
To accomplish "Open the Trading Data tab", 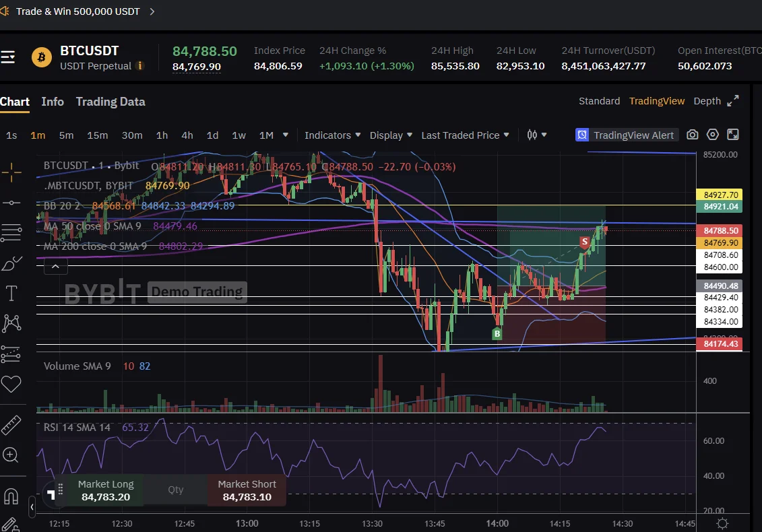I will tap(110, 102).
